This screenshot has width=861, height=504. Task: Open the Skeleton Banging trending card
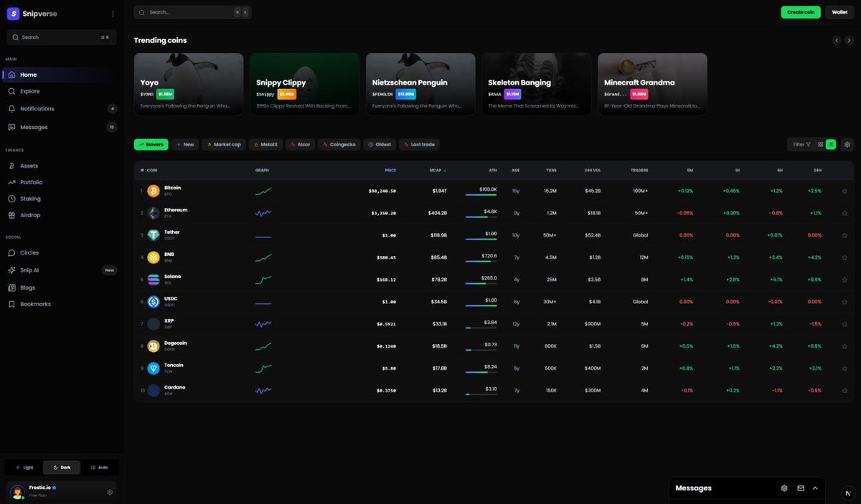[537, 84]
